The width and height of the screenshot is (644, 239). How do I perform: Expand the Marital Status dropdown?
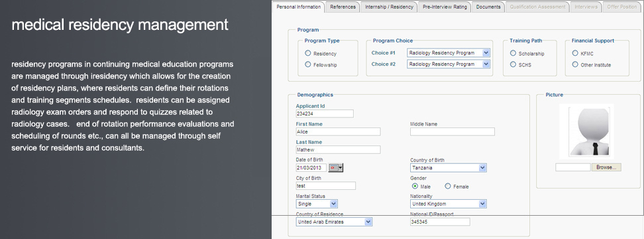[x=317, y=204]
